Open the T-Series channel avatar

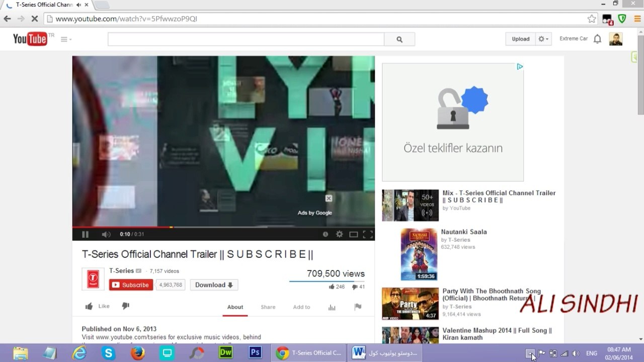[x=93, y=279]
